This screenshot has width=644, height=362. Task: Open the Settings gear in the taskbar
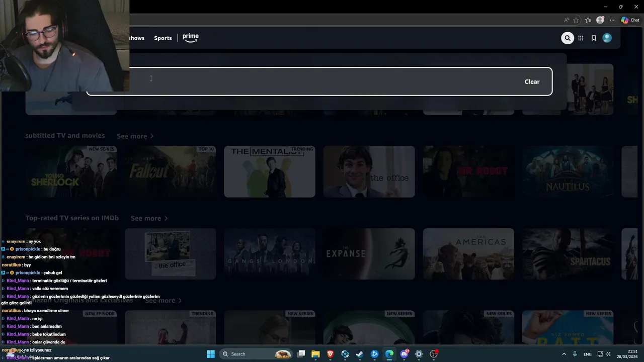click(x=419, y=354)
